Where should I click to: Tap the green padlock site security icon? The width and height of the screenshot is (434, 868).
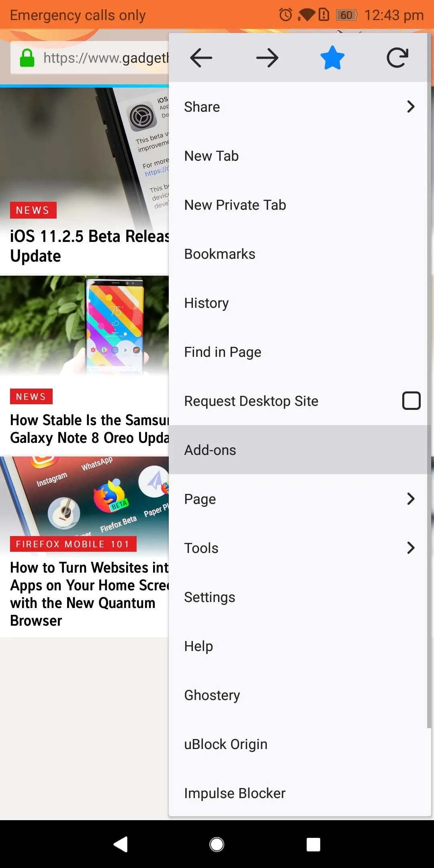(x=27, y=58)
